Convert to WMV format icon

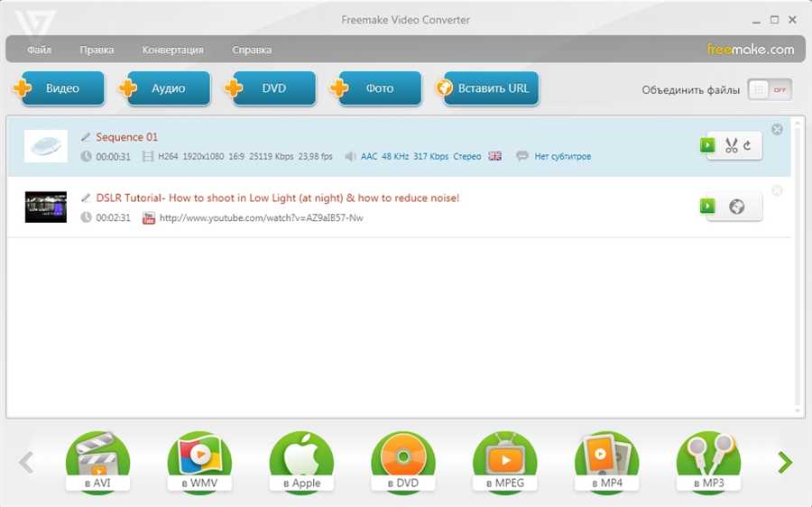[x=199, y=463]
